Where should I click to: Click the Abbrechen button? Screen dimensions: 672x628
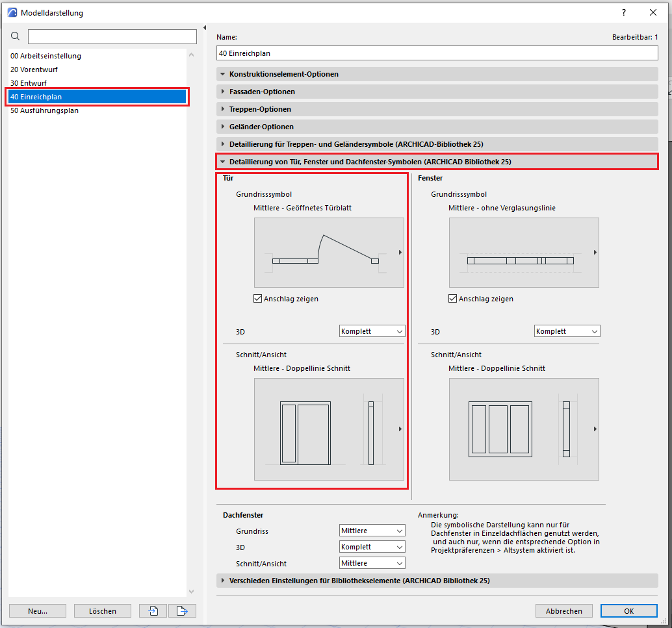point(563,610)
